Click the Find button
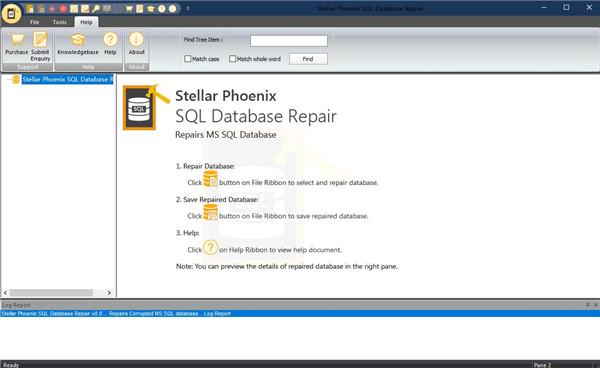Screen dimensions: 600x368 (x=308, y=59)
